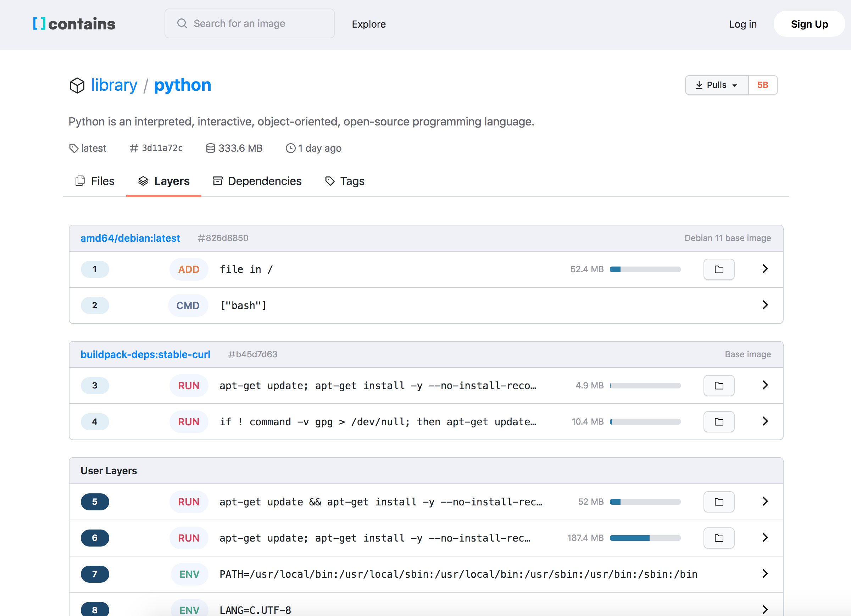
Task: Open the Pulls dropdown
Action: [716, 85]
